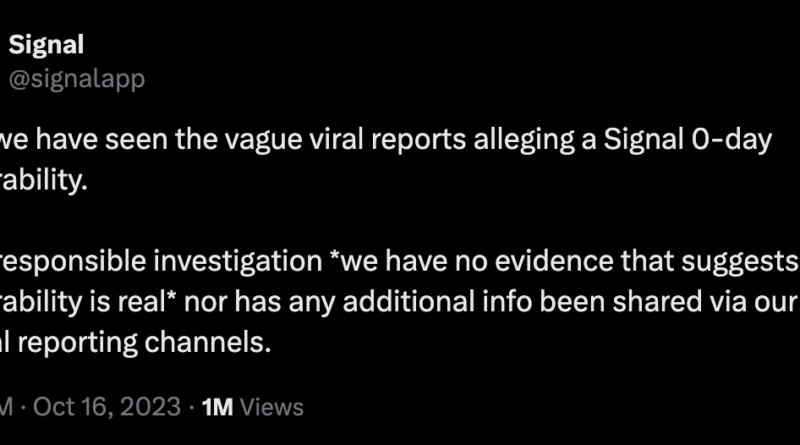Screen dimensions: 800x445
Task: Click the words "responsible investigation" in the tweet
Action: point(161,262)
